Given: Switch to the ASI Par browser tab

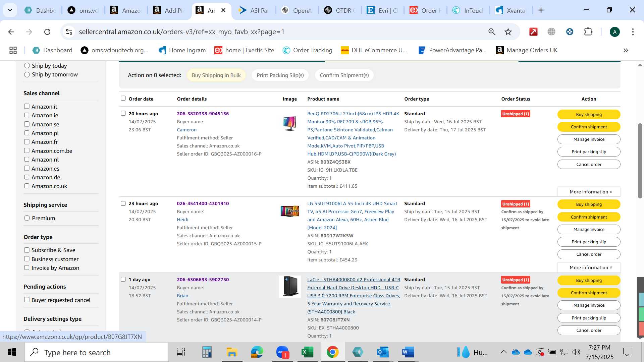Looking at the screenshot, I should click(254, 10).
